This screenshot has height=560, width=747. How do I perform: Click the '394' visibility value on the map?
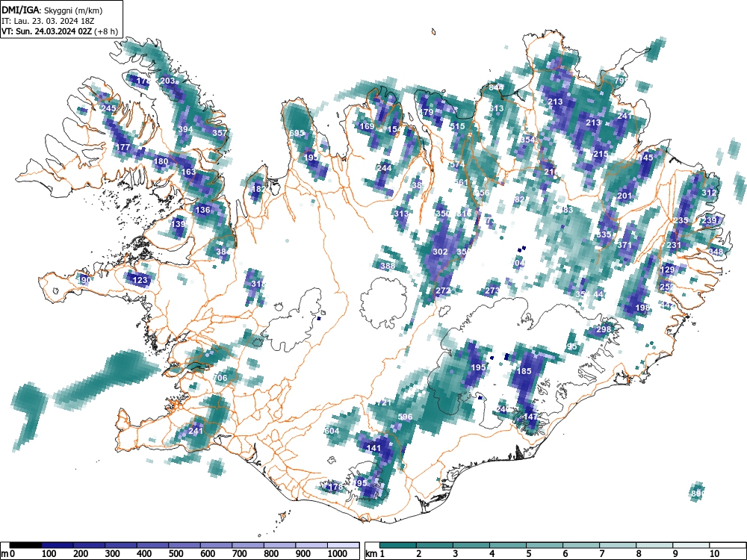[185, 129]
